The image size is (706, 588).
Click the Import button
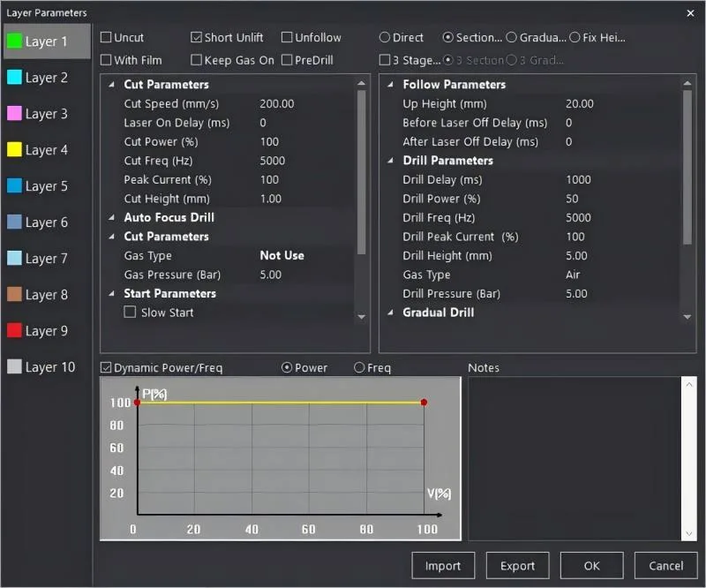[x=443, y=565]
